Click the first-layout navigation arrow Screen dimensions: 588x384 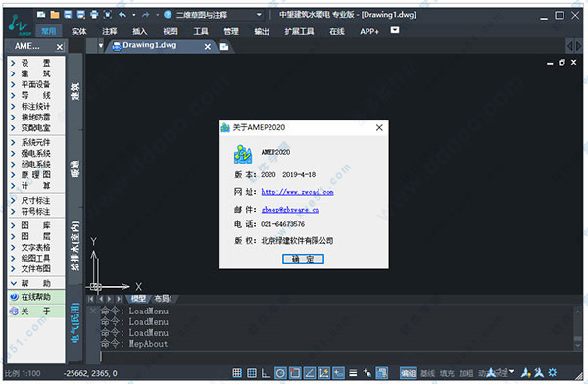click(x=91, y=299)
